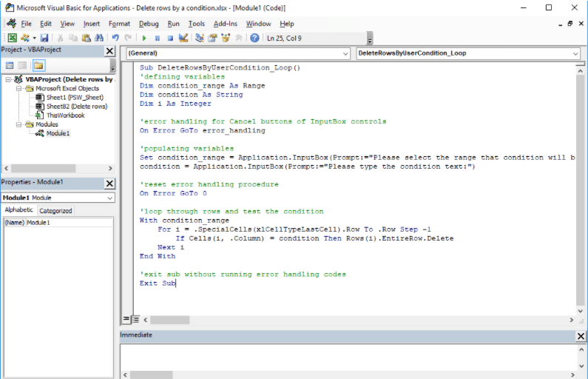Screen dimensions: 588x379
Task: Click View Object icon in Project panel
Action: pos(22,66)
